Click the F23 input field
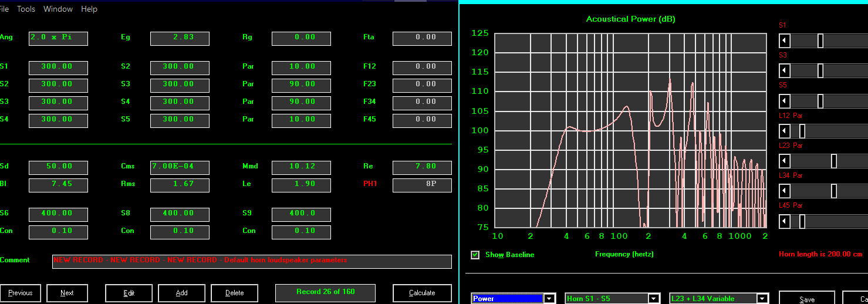The height and width of the screenshot is (304, 868). [422, 86]
